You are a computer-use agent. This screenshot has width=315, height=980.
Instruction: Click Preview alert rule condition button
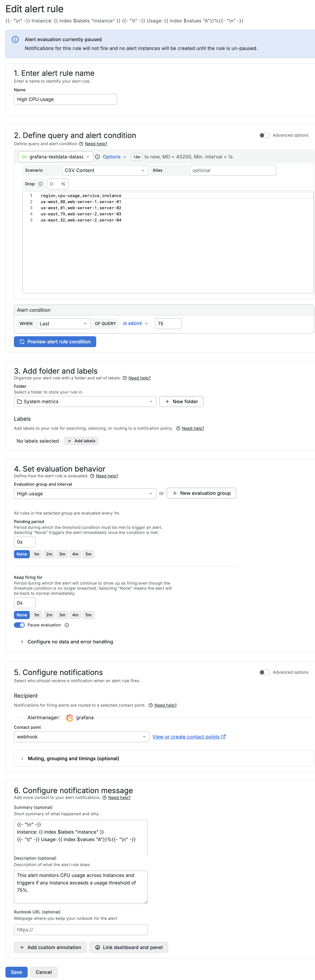click(x=55, y=342)
